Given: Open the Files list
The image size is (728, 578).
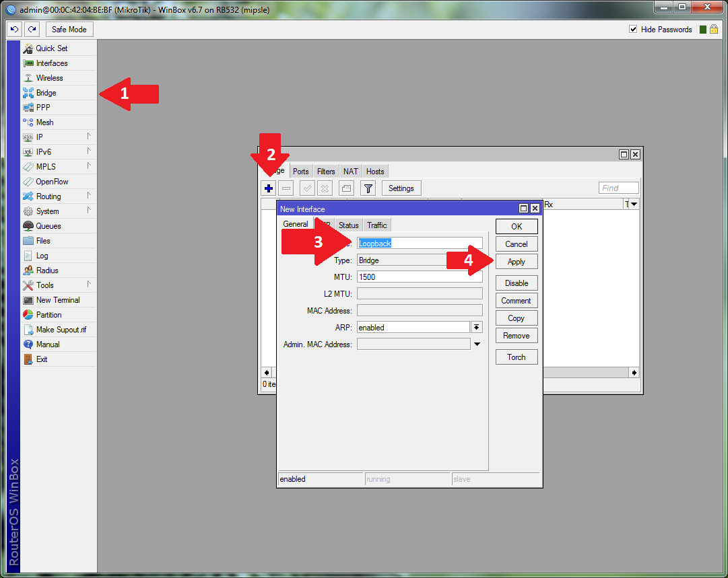Looking at the screenshot, I should click(x=59, y=241).
